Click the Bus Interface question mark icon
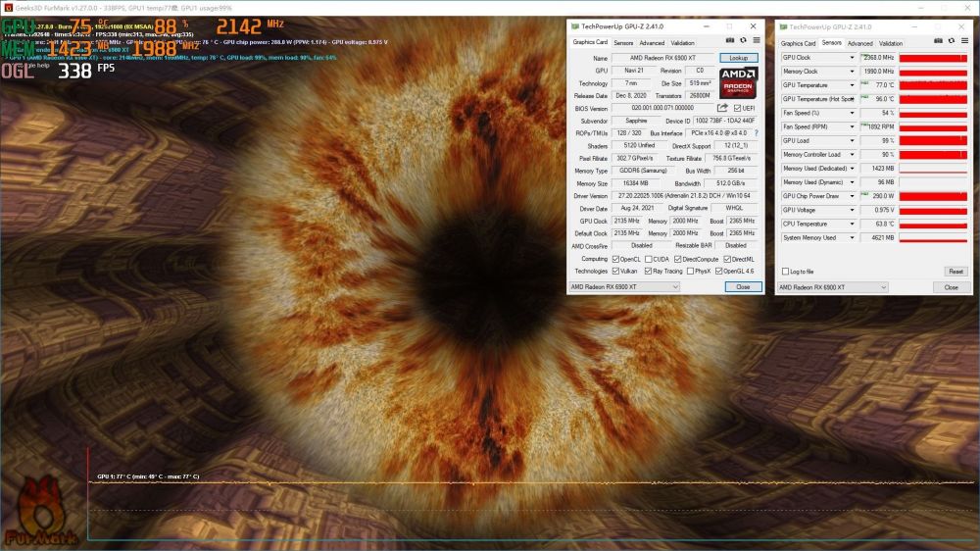The width and height of the screenshot is (980, 551). coord(757,133)
